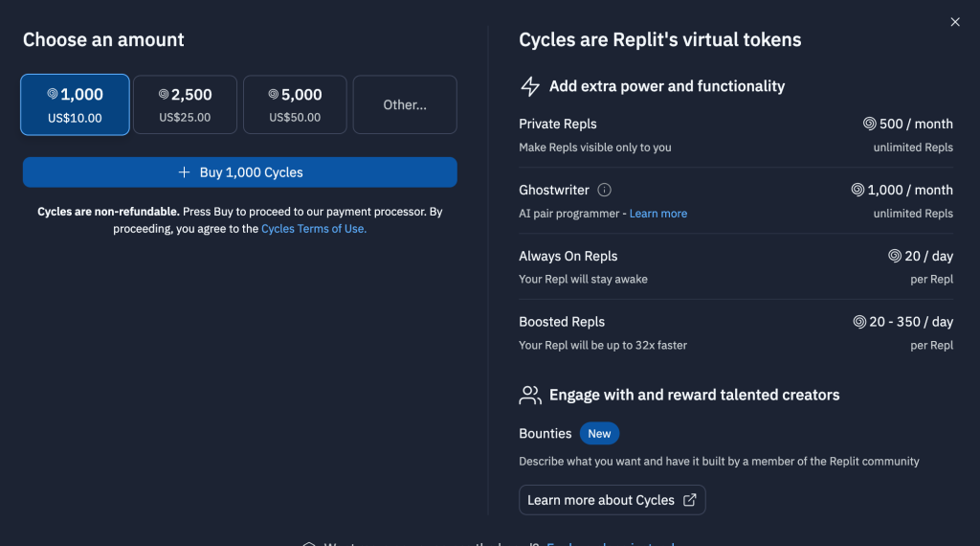
Task: Click the Ghostwriter label
Action: (x=554, y=190)
